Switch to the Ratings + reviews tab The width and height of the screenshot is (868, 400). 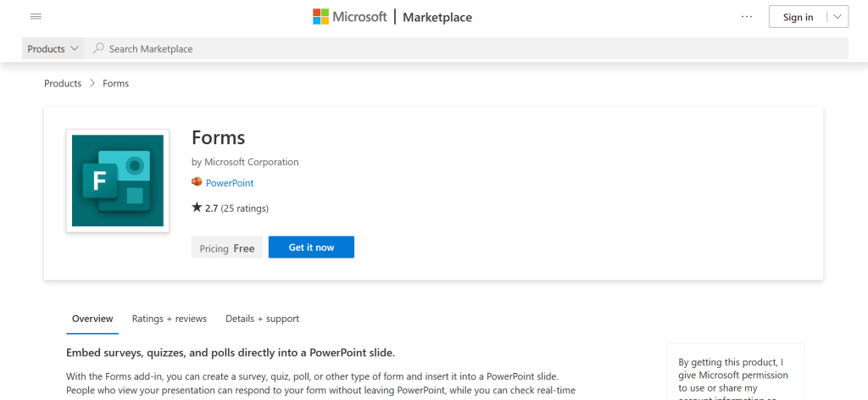point(170,319)
